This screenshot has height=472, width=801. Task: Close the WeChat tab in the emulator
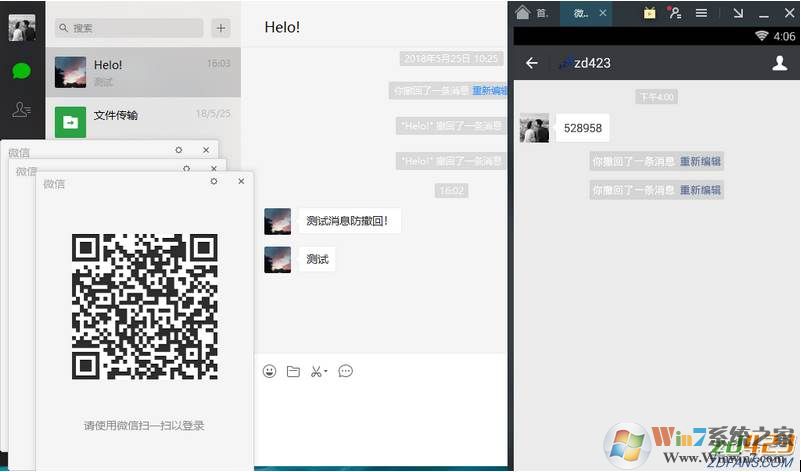point(603,13)
